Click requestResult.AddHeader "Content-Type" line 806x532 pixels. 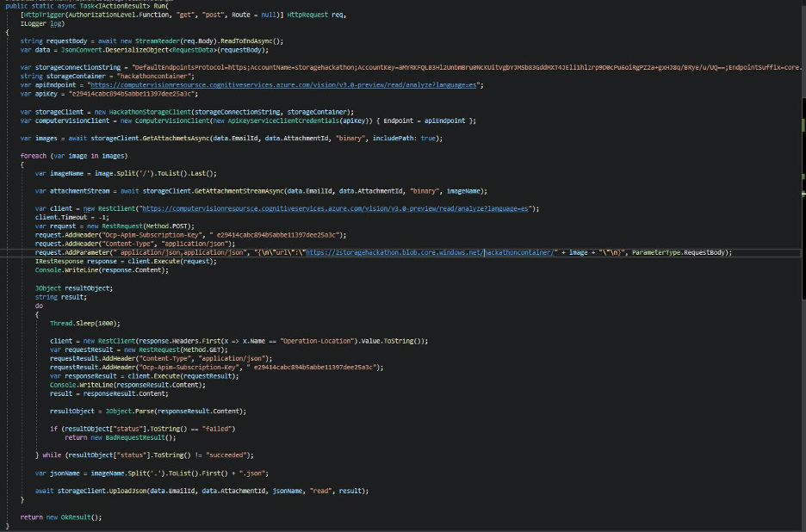tap(161, 358)
